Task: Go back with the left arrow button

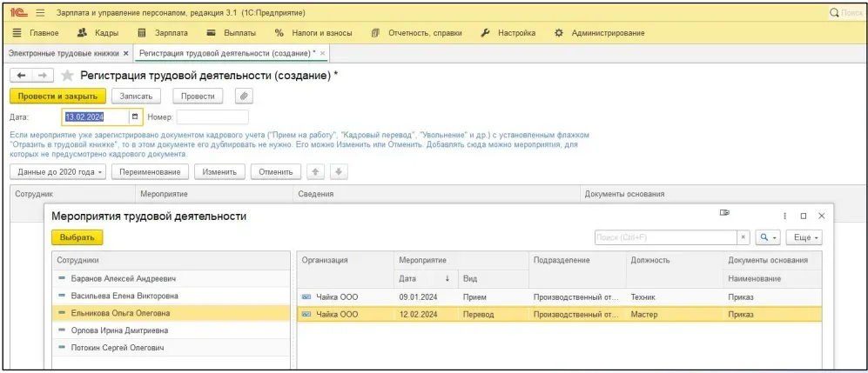Action: coord(22,76)
